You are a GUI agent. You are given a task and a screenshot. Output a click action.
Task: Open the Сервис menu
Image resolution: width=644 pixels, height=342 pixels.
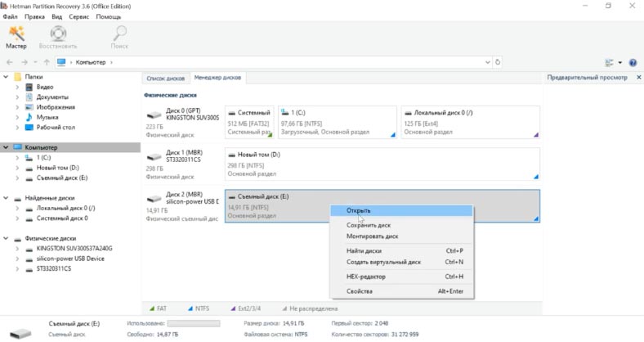(x=78, y=17)
